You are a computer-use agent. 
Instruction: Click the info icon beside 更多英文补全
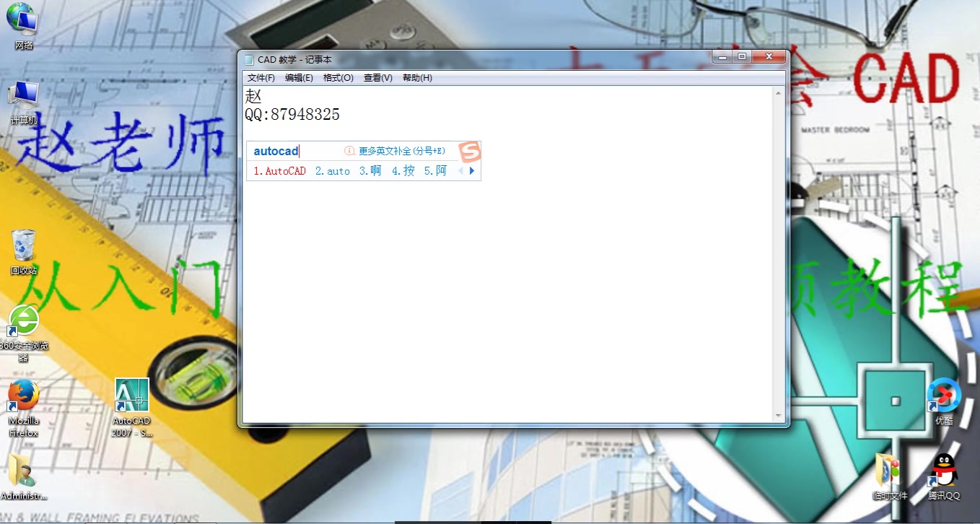(x=349, y=151)
